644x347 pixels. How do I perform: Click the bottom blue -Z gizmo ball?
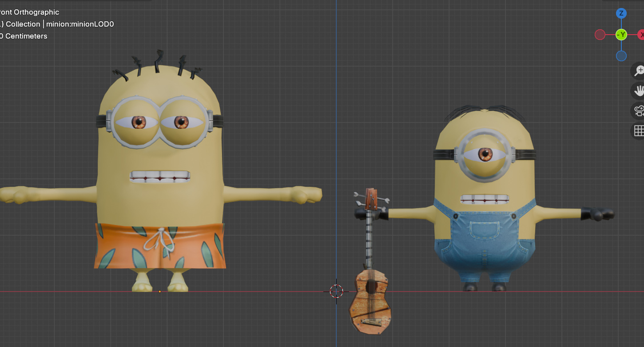point(621,56)
